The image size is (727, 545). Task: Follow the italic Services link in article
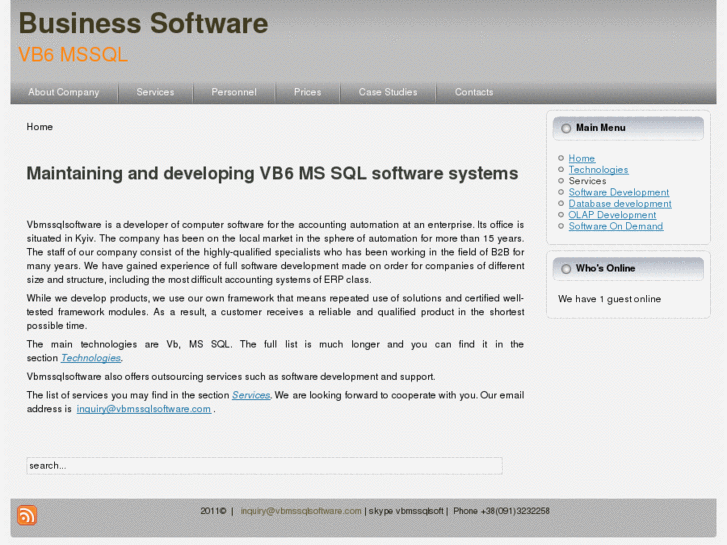click(x=251, y=395)
